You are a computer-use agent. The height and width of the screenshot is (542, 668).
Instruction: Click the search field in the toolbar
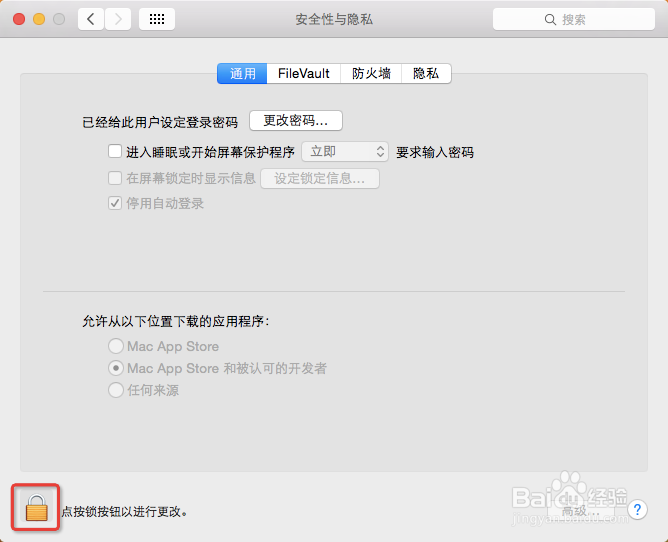[x=573, y=19]
